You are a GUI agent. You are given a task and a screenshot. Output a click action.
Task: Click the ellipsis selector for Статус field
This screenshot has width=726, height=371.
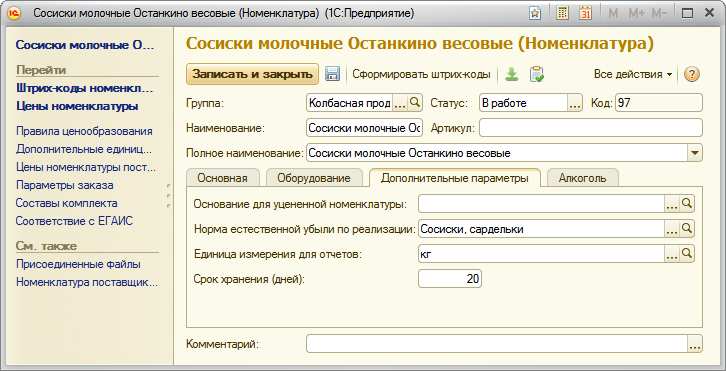click(x=575, y=103)
